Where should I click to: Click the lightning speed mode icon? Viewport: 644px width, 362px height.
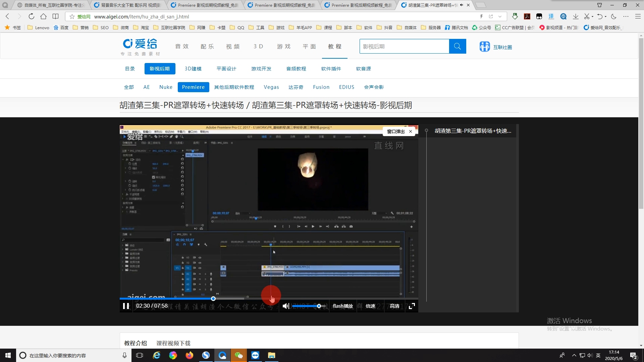coord(481,16)
